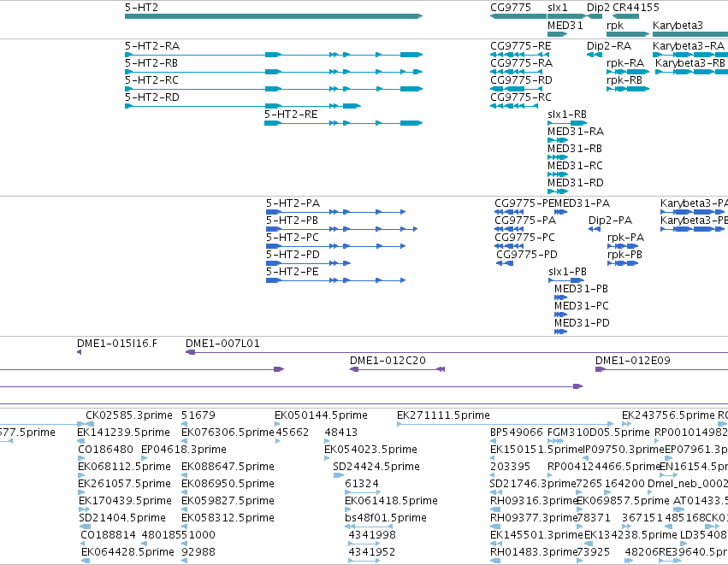Image resolution: width=728 pixels, height=565 pixels.
Task: Select EST EK068112.5prime
Action: tap(81, 475)
